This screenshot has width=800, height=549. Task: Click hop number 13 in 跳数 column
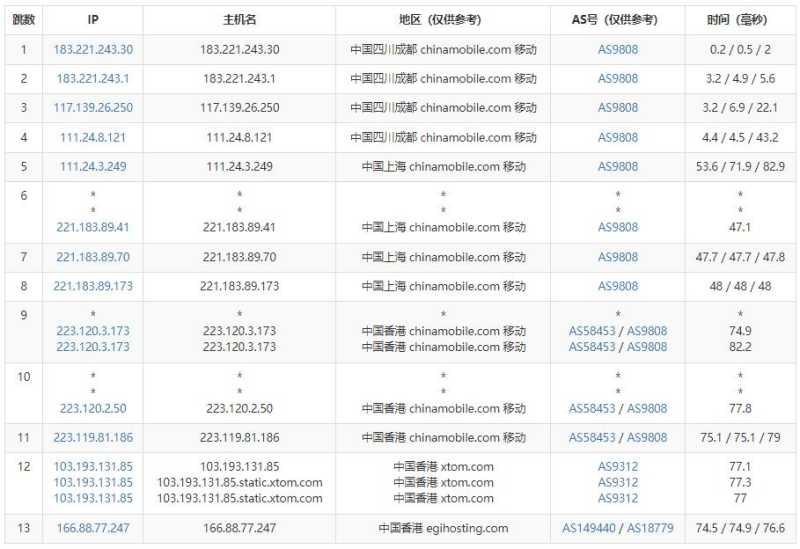coord(23,528)
